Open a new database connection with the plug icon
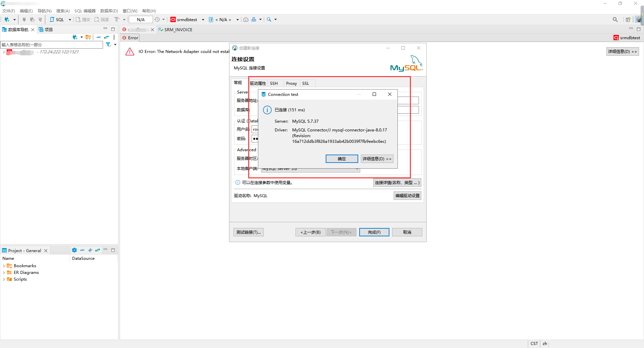The image size is (644, 348). [7, 19]
